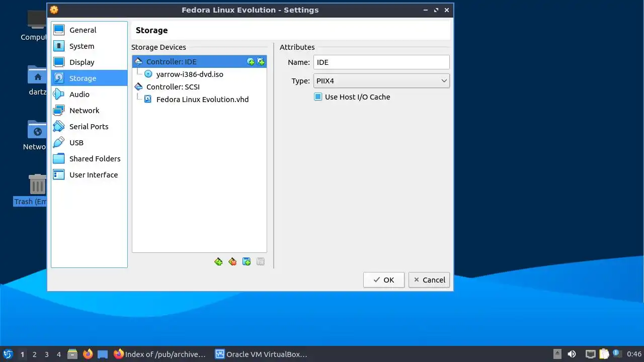Image resolution: width=644 pixels, height=362 pixels.
Task: Collapse the Controller: IDE branch icon
Action: 138,62
